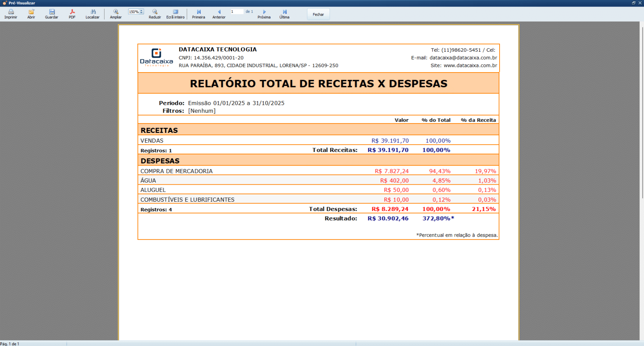Increase zoom with the up stepper arrow
This screenshot has height=346, width=644.
pos(142,10)
